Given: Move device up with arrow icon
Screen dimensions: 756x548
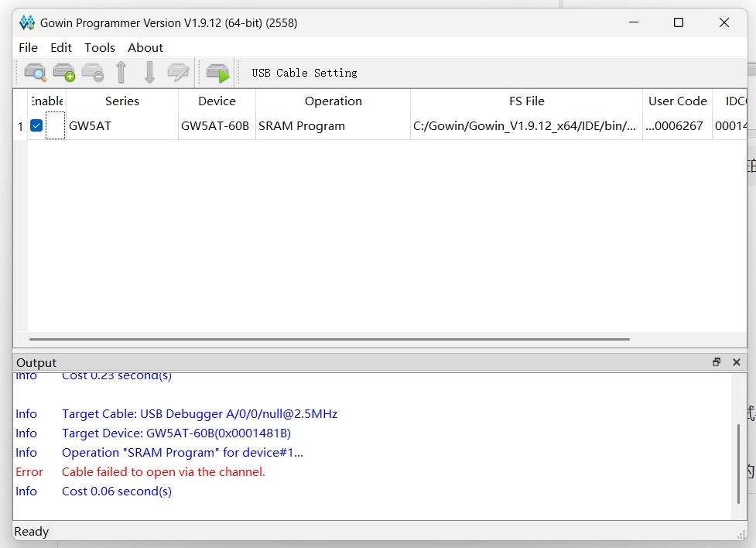Looking at the screenshot, I should tap(121, 73).
